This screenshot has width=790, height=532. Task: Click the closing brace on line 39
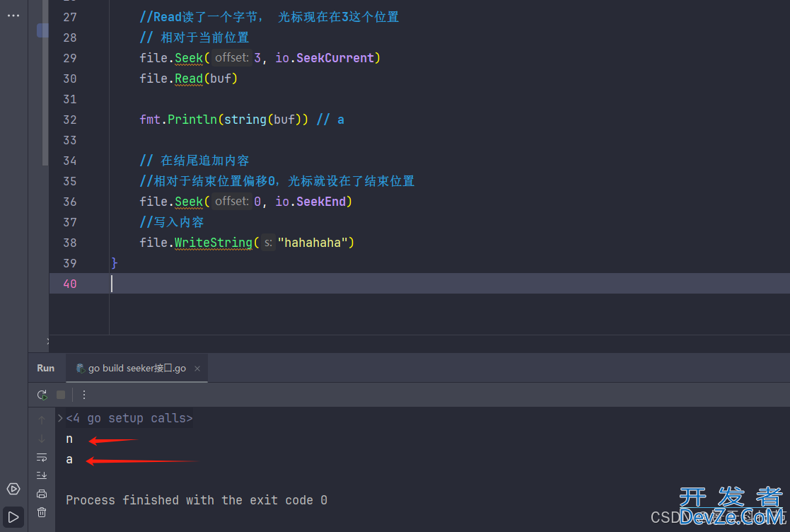[x=115, y=263]
